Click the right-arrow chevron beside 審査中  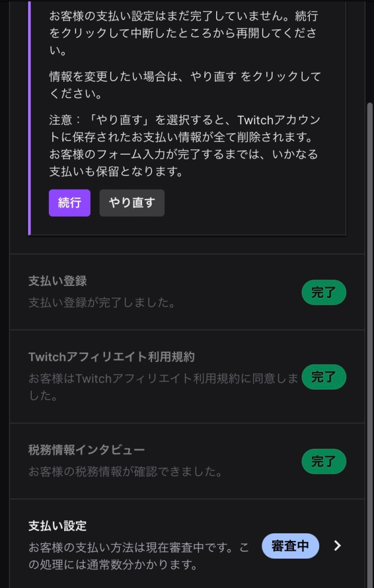pyautogui.click(x=337, y=546)
